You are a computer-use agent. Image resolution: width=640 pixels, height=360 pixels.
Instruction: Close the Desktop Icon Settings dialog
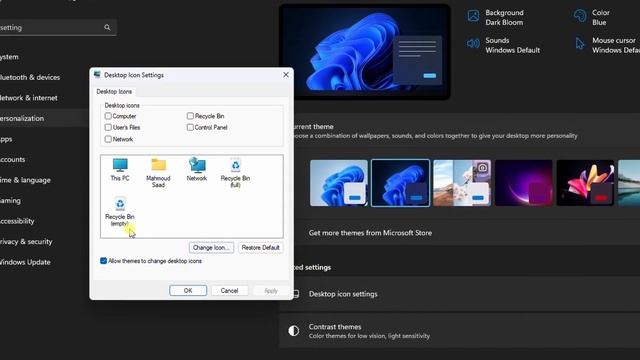pyautogui.click(x=286, y=75)
